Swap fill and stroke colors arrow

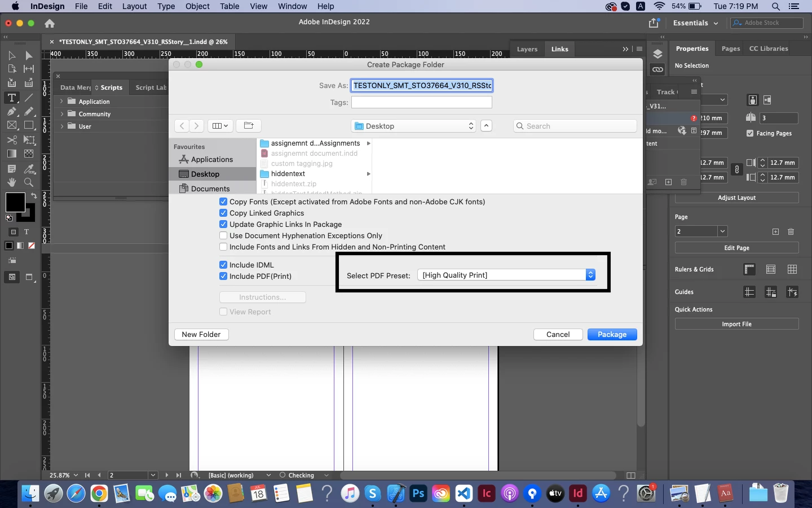(x=33, y=196)
